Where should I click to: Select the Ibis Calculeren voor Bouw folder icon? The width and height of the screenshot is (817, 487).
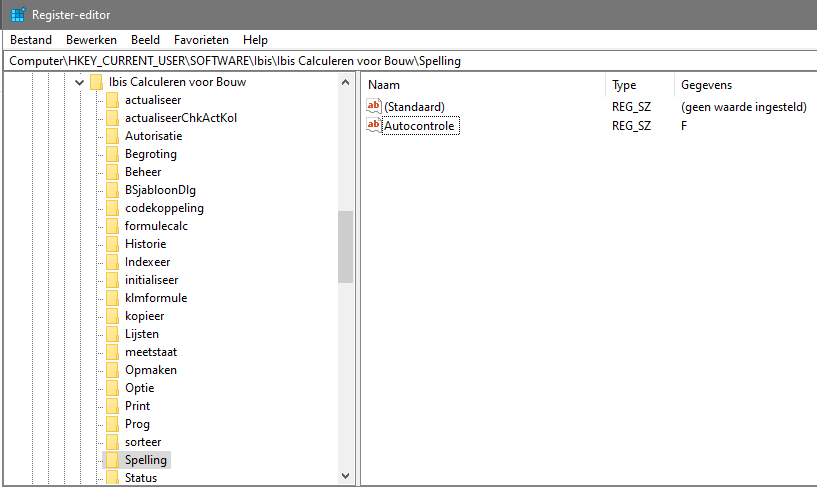coord(96,82)
